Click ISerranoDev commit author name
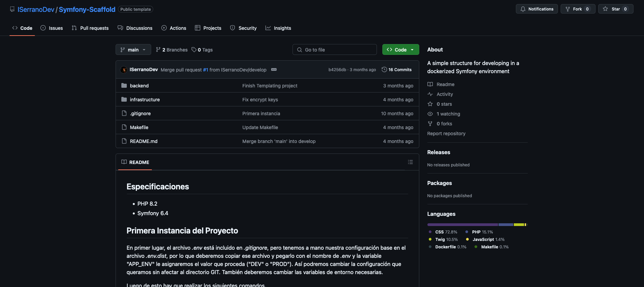The width and height of the screenshot is (644, 287). click(x=144, y=69)
